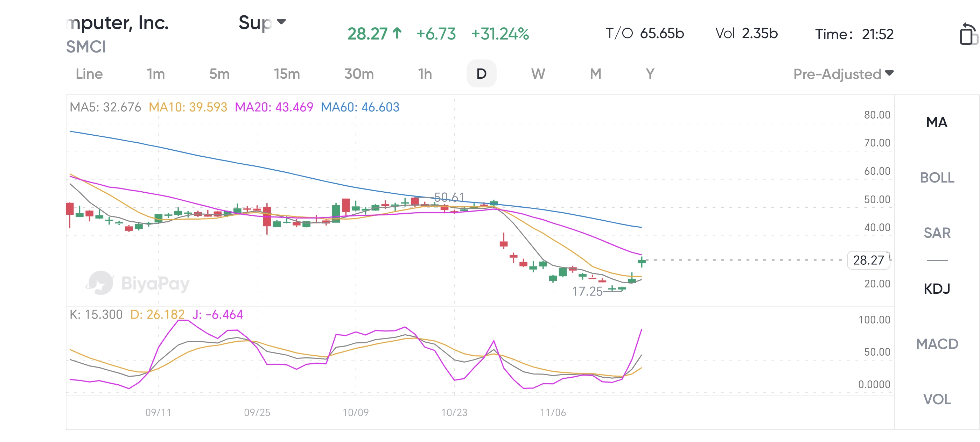Click the 80.00 price axis label
The height and width of the screenshot is (442, 980).
click(x=877, y=115)
